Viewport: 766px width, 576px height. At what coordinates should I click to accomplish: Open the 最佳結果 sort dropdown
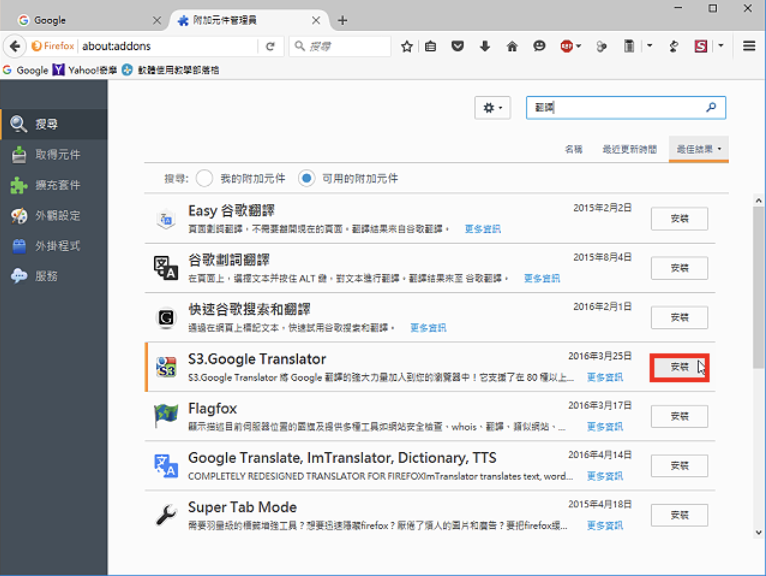(x=699, y=149)
